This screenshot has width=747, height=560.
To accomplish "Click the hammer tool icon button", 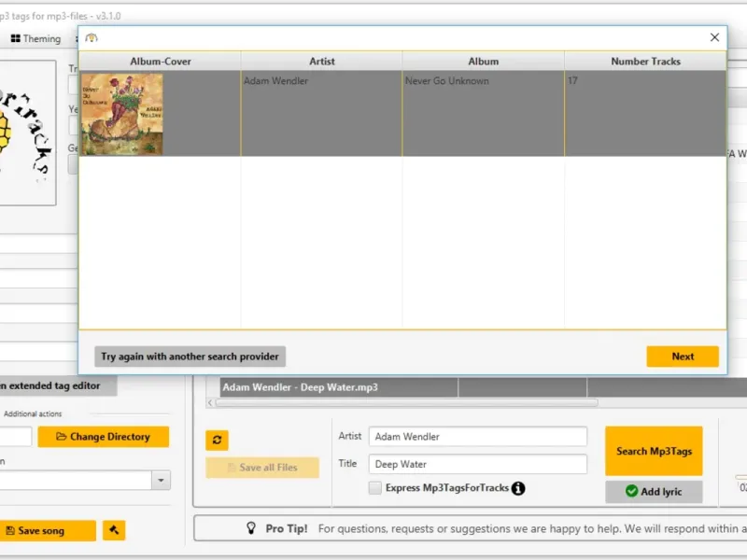I will point(114,530).
